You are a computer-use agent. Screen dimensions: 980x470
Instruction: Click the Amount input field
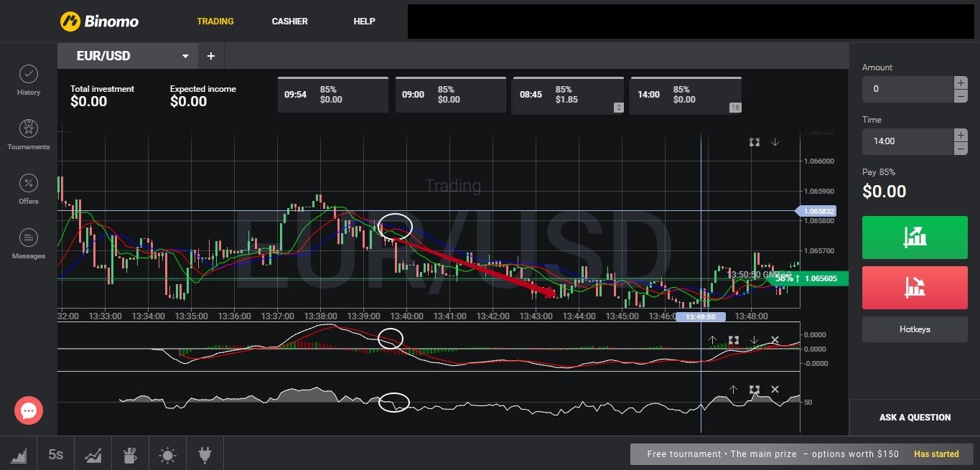coord(907,89)
